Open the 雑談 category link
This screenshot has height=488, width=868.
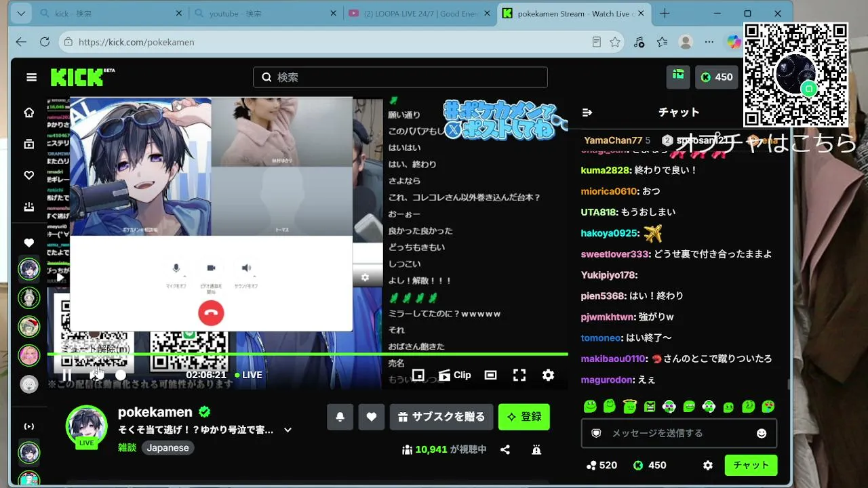[127, 447]
